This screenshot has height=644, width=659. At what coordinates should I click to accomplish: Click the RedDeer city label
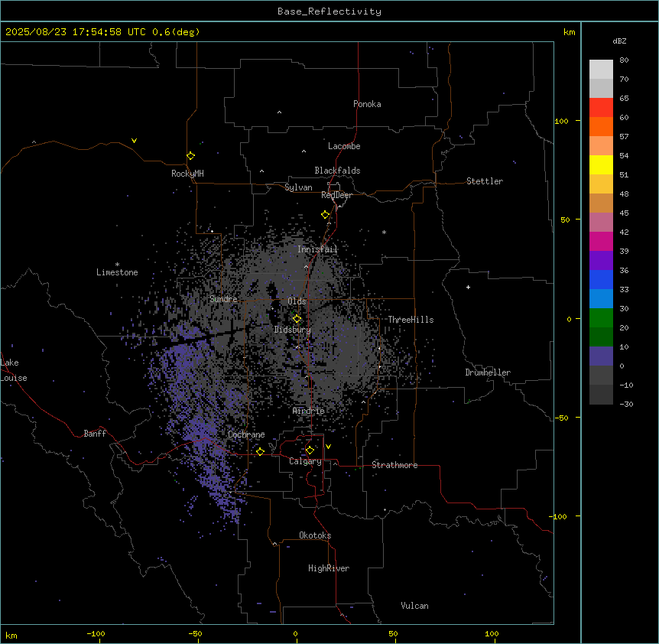click(x=336, y=195)
